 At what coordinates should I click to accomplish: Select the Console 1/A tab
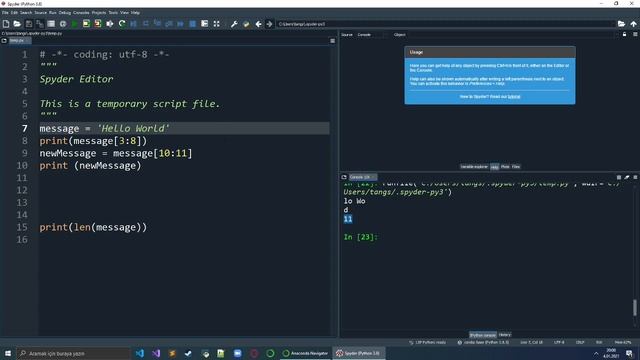point(362,177)
